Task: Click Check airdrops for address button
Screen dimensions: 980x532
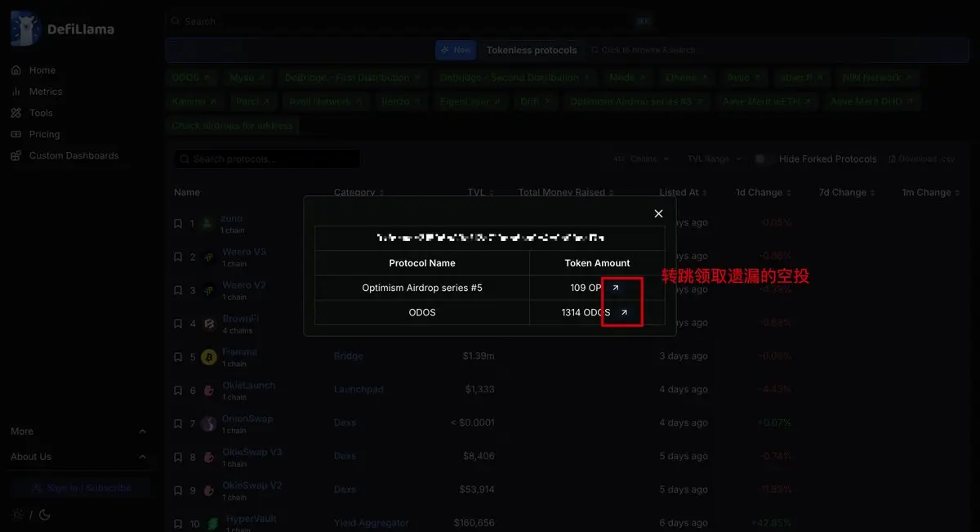Action: [x=232, y=126]
